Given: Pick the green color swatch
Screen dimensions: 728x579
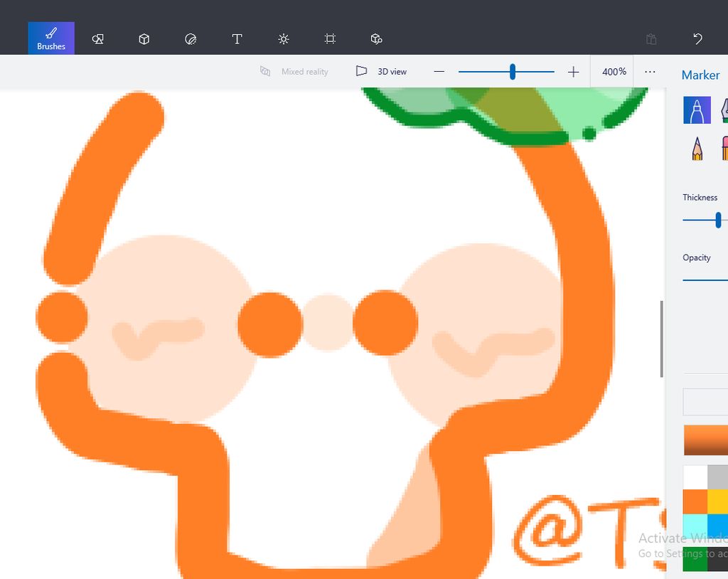Looking at the screenshot, I should click(x=695, y=559).
